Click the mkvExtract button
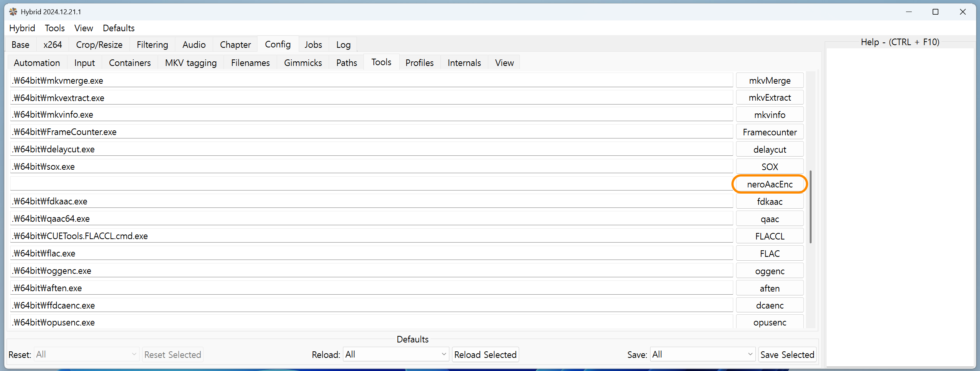The width and height of the screenshot is (980, 371). pyautogui.click(x=770, y=98)
